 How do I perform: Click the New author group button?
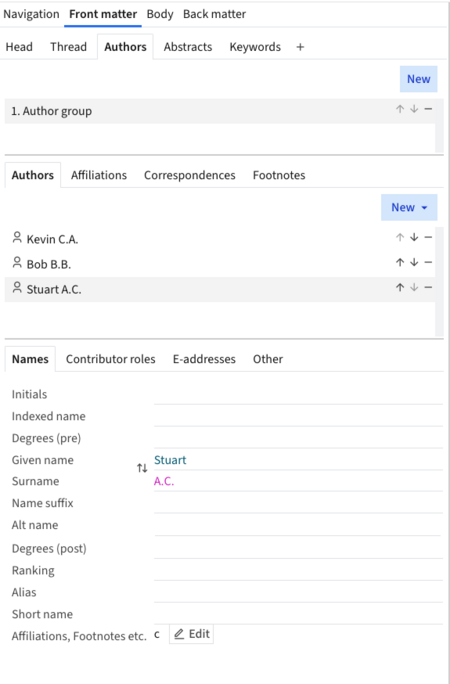coord(419,79)
